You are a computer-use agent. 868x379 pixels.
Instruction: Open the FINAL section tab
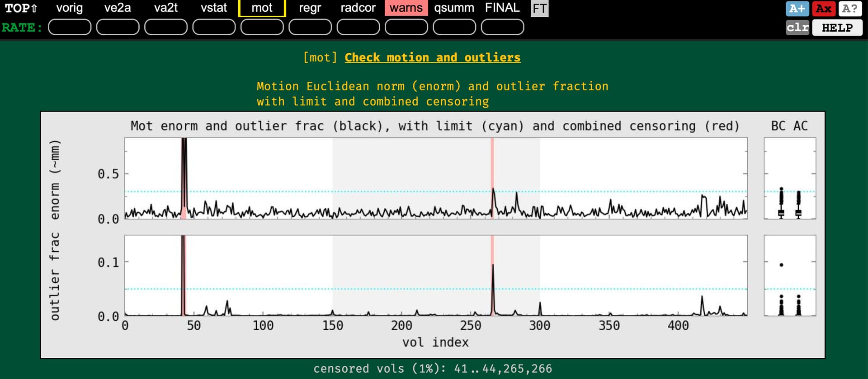[502, 8]
